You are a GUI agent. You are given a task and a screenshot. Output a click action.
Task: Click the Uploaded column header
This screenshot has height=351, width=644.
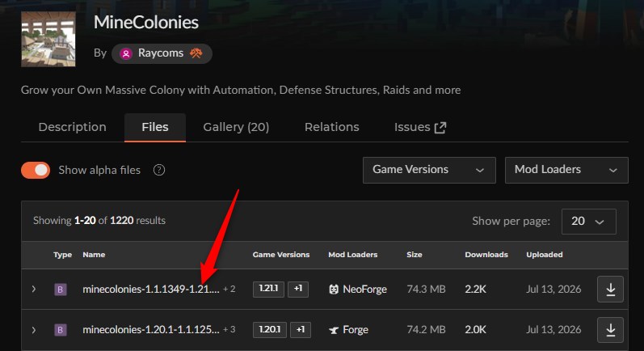coord(545,255)
